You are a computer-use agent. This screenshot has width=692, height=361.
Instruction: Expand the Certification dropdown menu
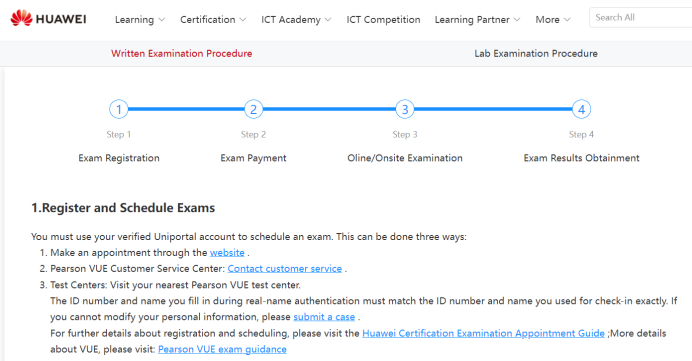213,20
